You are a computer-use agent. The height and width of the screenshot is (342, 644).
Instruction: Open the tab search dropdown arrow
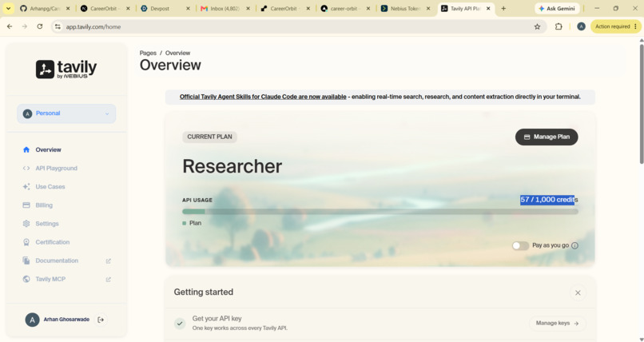[x=8, y=8]
